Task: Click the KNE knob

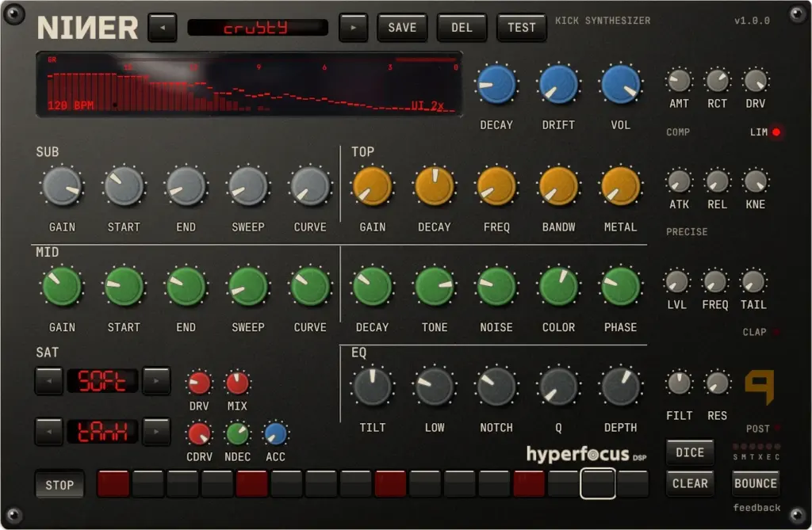Action: click(x=756, y=181)
